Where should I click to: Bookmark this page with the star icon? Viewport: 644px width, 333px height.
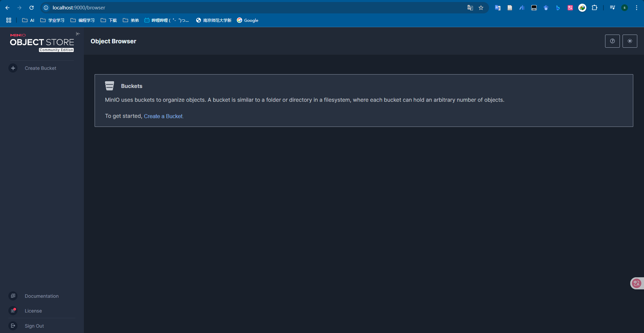481,8
